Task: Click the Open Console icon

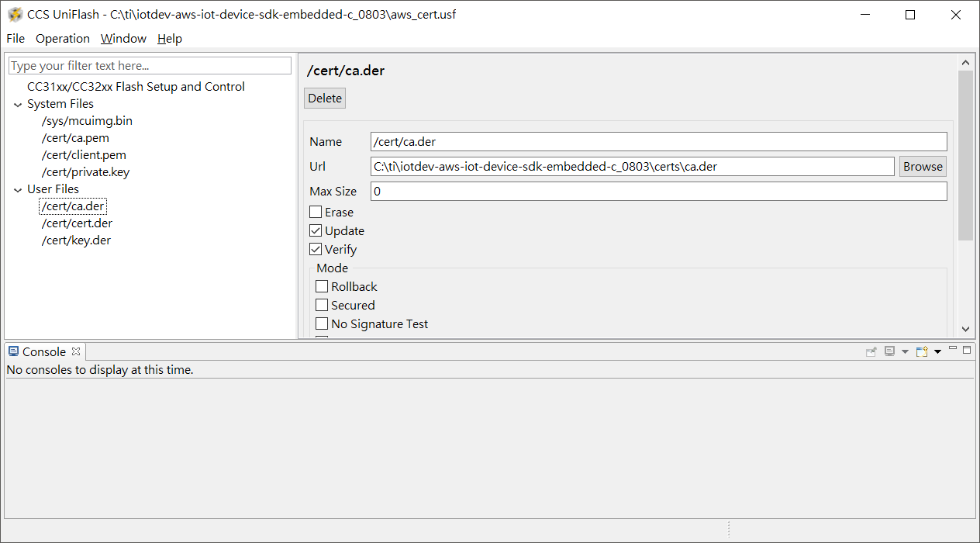Action: tap(921, 351)
